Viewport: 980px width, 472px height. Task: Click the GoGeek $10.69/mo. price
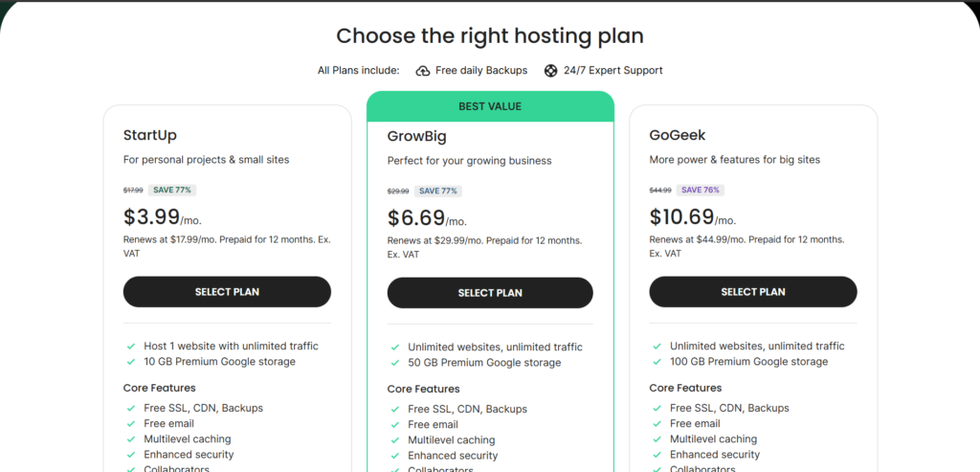pyautogui.click(x=693, y=217)
